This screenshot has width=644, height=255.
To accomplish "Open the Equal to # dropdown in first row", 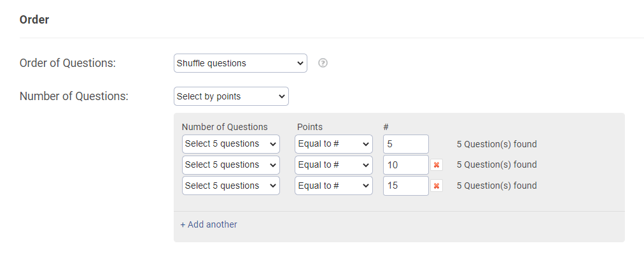I will [x=333, y=144].
